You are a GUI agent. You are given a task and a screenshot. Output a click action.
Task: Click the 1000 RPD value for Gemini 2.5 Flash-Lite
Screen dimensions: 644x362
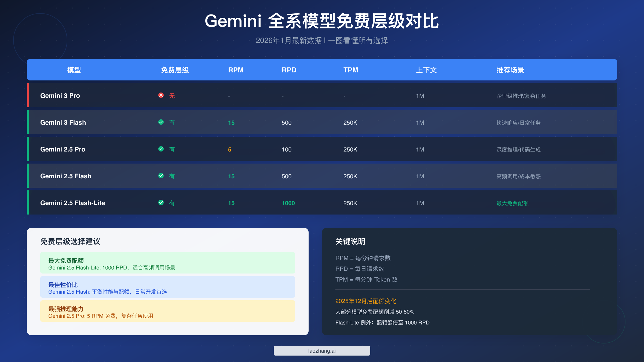(288, 203)
